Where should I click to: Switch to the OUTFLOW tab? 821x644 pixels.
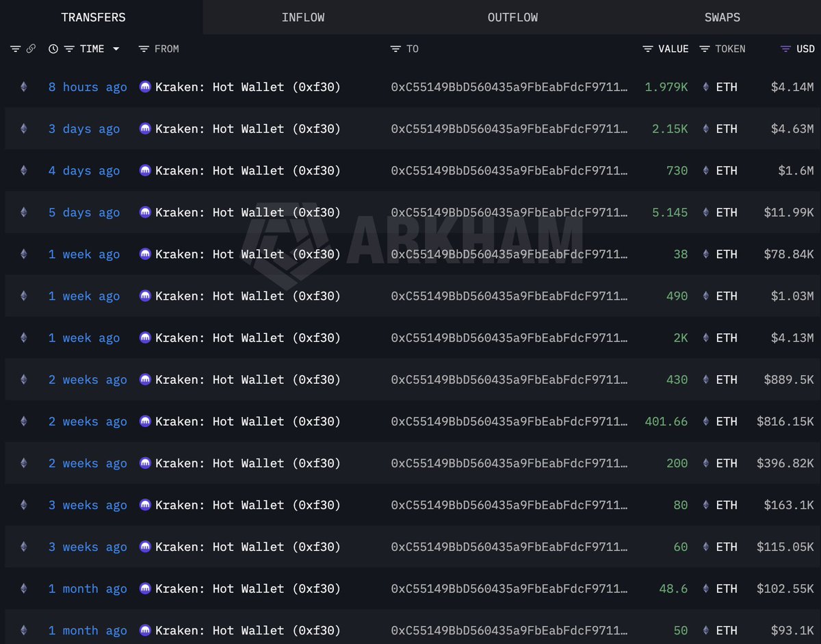(x=512, y=18)
